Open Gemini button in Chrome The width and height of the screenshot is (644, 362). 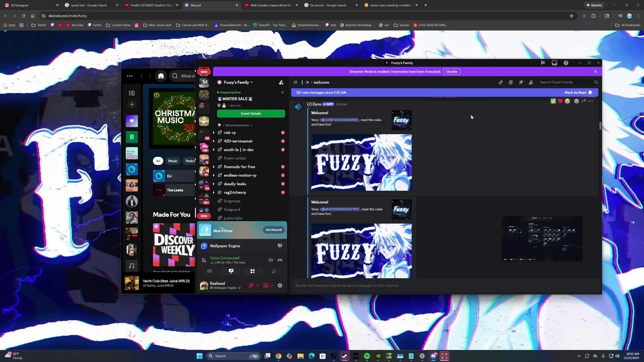[594, 5]
